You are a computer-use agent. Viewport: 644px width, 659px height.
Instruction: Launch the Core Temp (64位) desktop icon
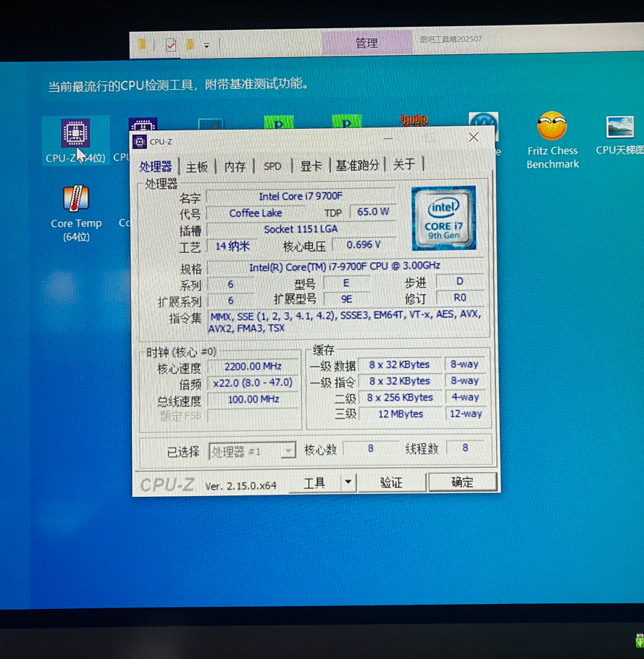pyautogui.click(x=76, y=198)
